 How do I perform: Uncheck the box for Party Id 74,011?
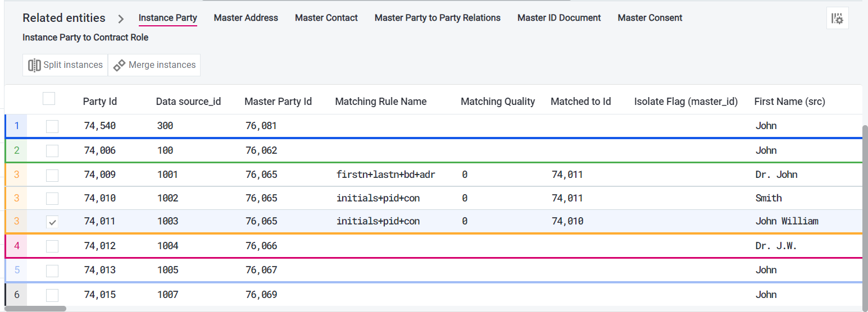click(x=52, y=222)
